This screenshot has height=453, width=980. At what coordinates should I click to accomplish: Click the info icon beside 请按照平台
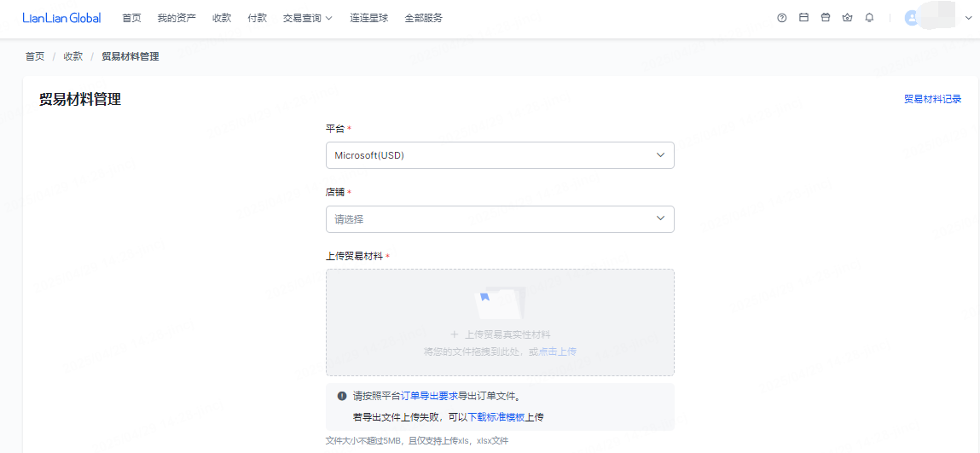pos(342,396)
